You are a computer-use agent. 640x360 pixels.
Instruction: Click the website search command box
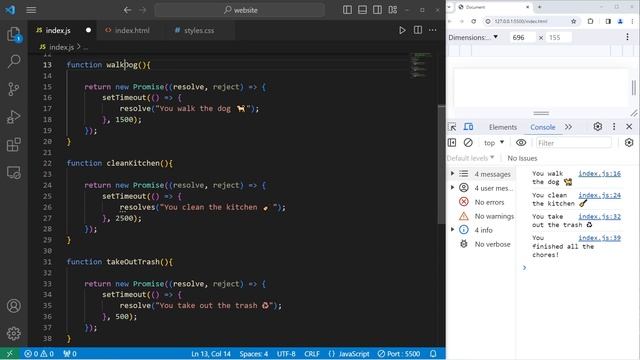coord(240,10)
